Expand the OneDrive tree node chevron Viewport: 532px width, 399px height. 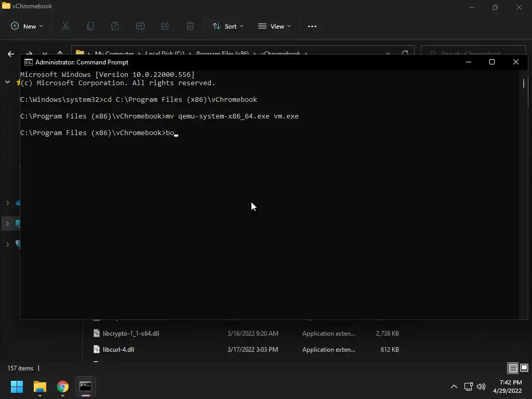[x=7, y=203]
